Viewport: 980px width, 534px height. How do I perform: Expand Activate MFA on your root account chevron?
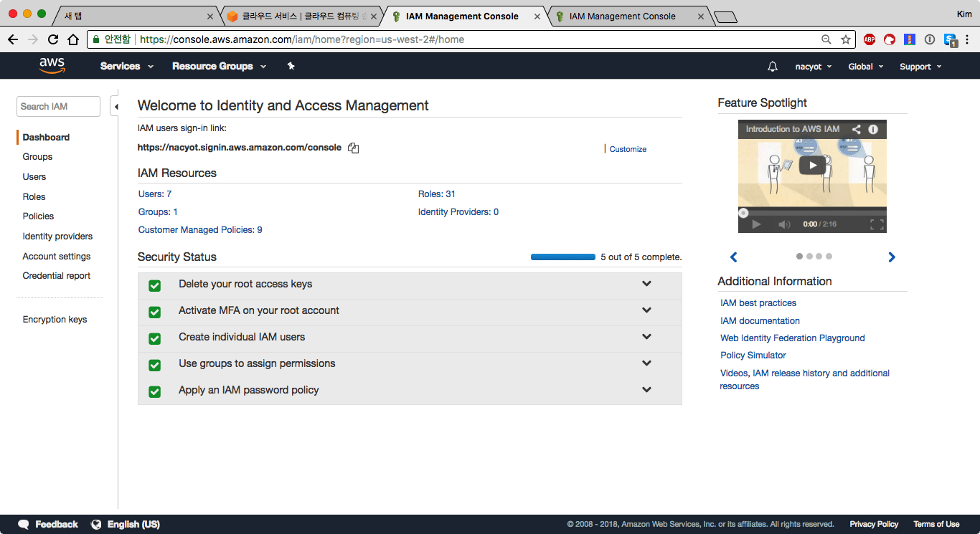pos(646,310)
